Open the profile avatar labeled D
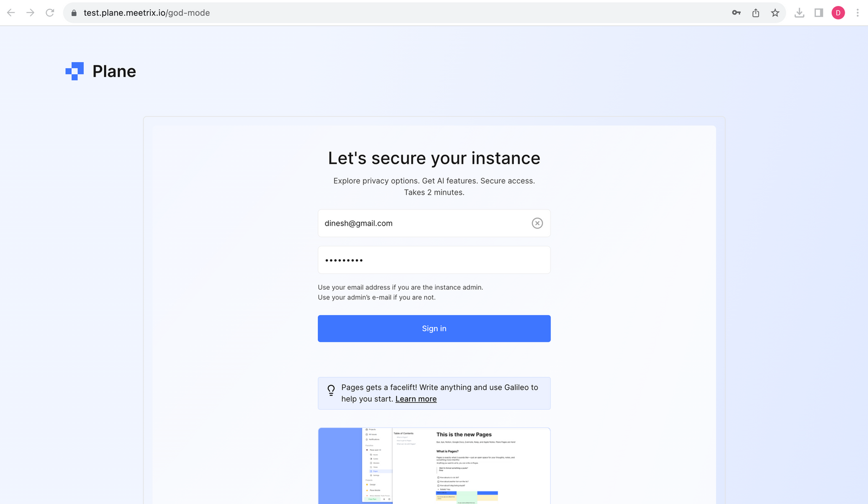 coord(838,13)
